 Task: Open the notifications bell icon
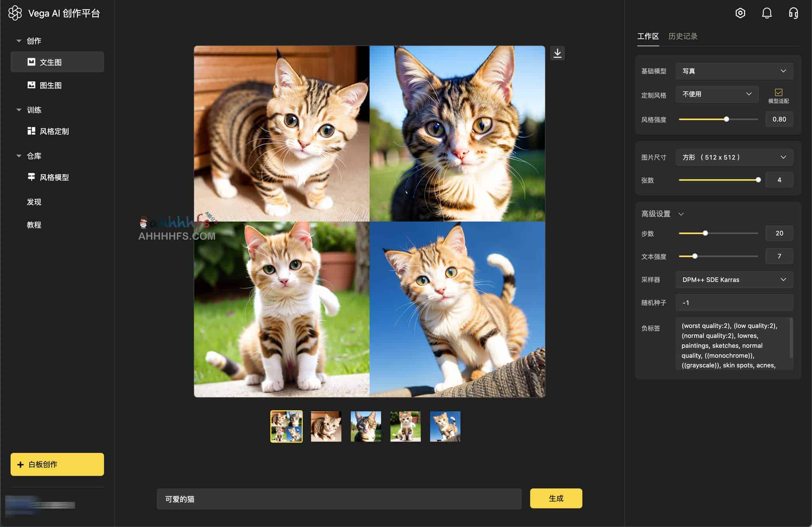[766, 13]
